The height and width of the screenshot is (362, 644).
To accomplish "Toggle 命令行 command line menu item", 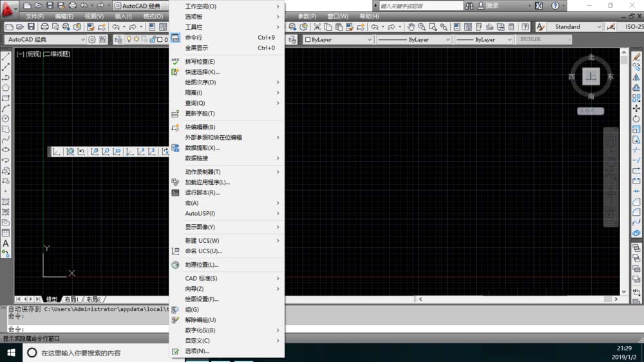I will [x=227, y=37].
